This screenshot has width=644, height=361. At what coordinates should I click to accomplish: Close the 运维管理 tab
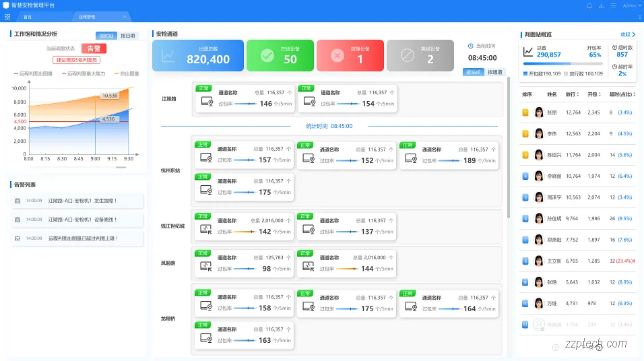point(125,16)
